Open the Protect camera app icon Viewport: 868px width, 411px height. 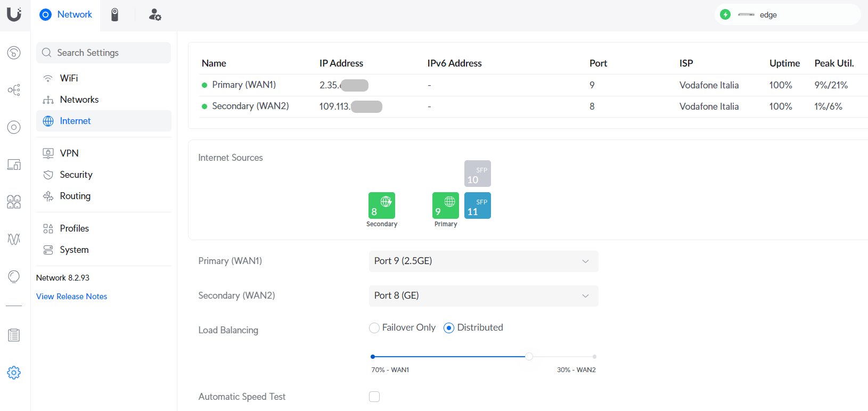[x=114, y=15]
